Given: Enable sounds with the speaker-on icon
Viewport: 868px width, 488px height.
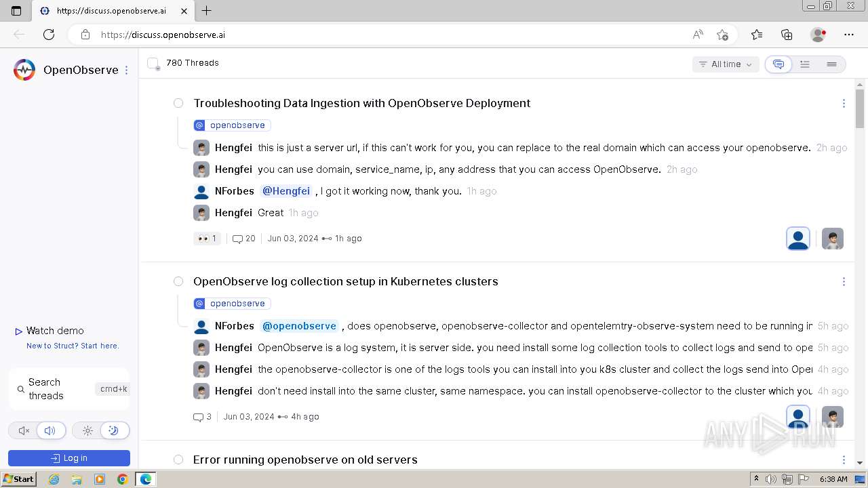Looking at the screenshot, I should click(x=50, y=430).
